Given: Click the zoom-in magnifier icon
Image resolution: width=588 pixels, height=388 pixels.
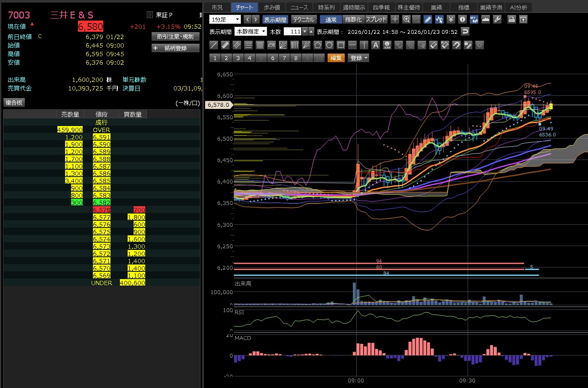Looking at the screenshot, I should click(406, 19).
